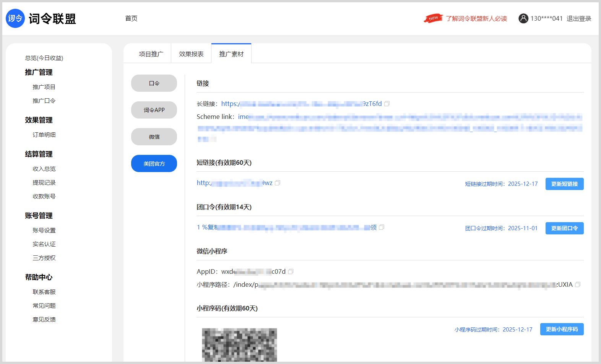Click the red New badge

click(433, 18)
